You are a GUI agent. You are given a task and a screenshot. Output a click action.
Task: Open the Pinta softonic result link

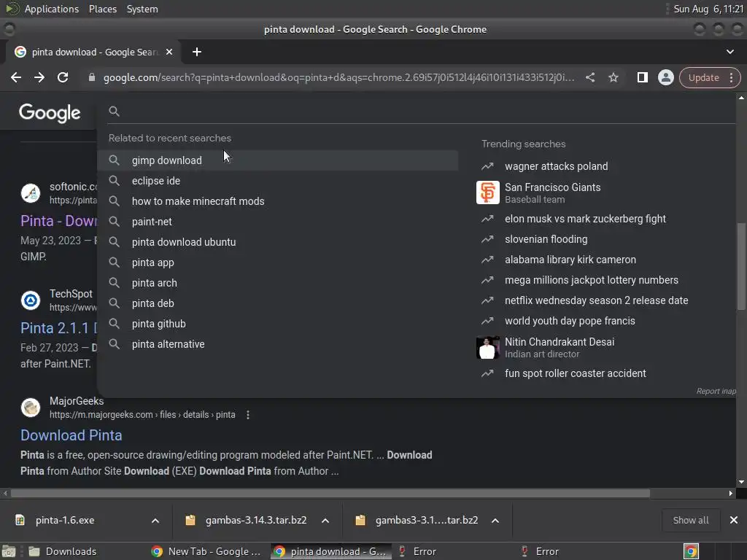click(58, 221)
